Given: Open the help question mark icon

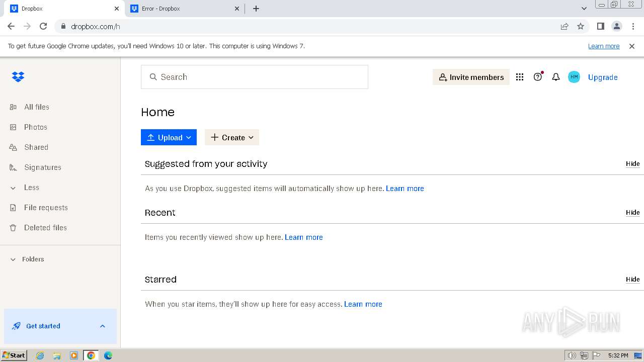Looking at the screenshot, I should 538,77.
